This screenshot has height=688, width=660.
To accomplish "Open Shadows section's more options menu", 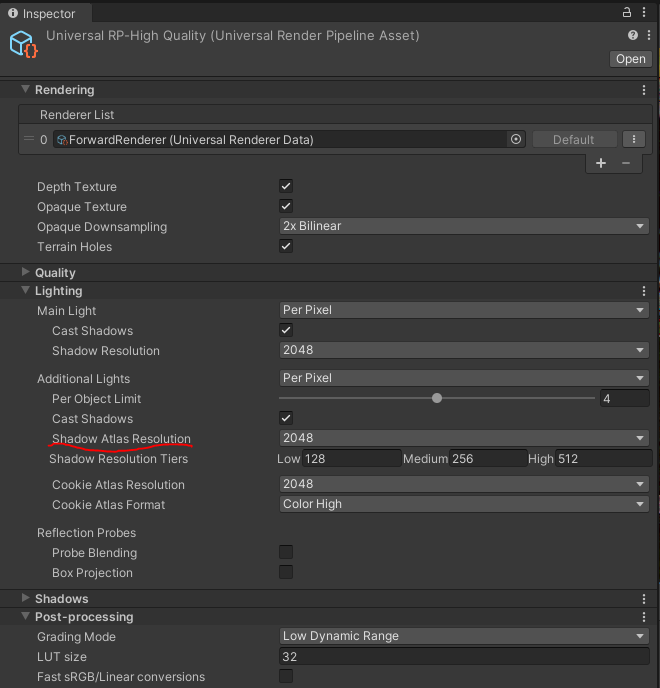I will click(644, 598).
